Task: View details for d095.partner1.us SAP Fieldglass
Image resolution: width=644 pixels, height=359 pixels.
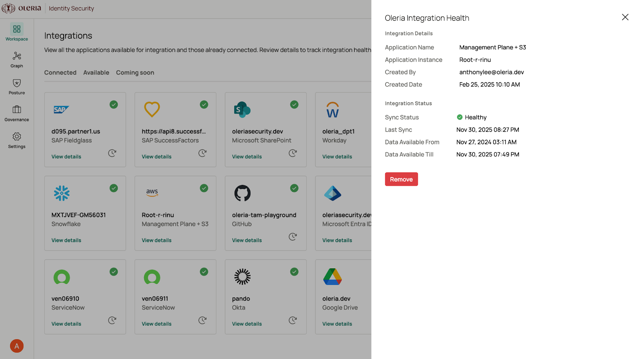Action: (x=66, y=157)
